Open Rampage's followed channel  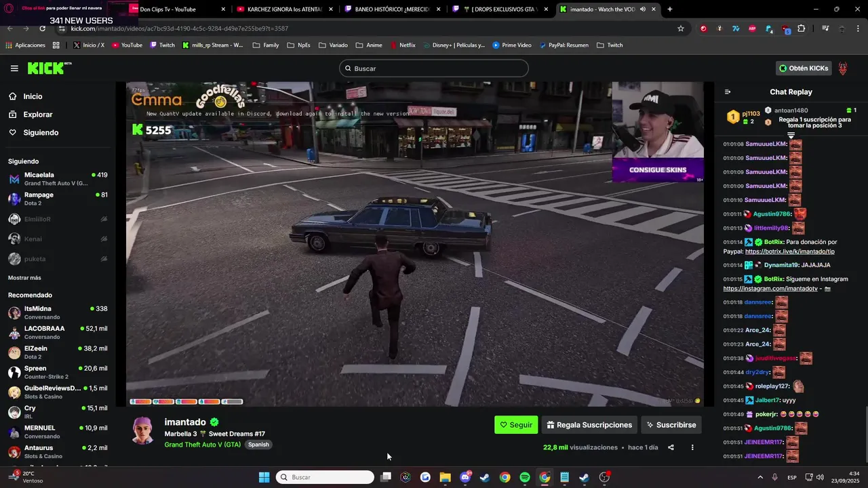point(58,199)
